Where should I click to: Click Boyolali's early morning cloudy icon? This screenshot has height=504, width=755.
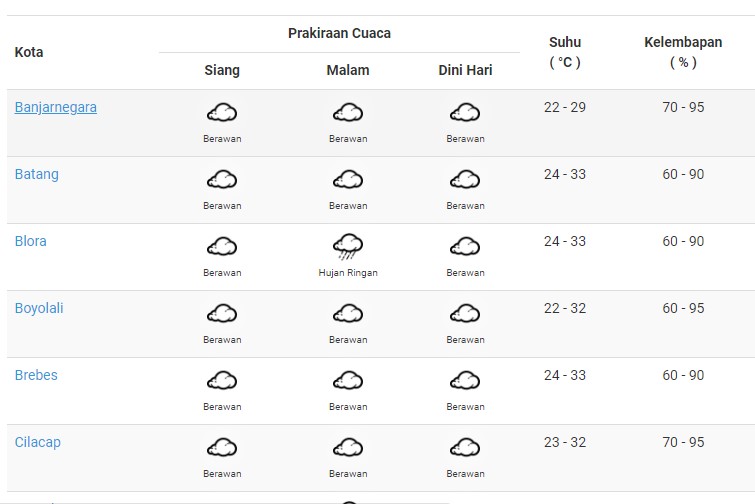coord(465,314)
